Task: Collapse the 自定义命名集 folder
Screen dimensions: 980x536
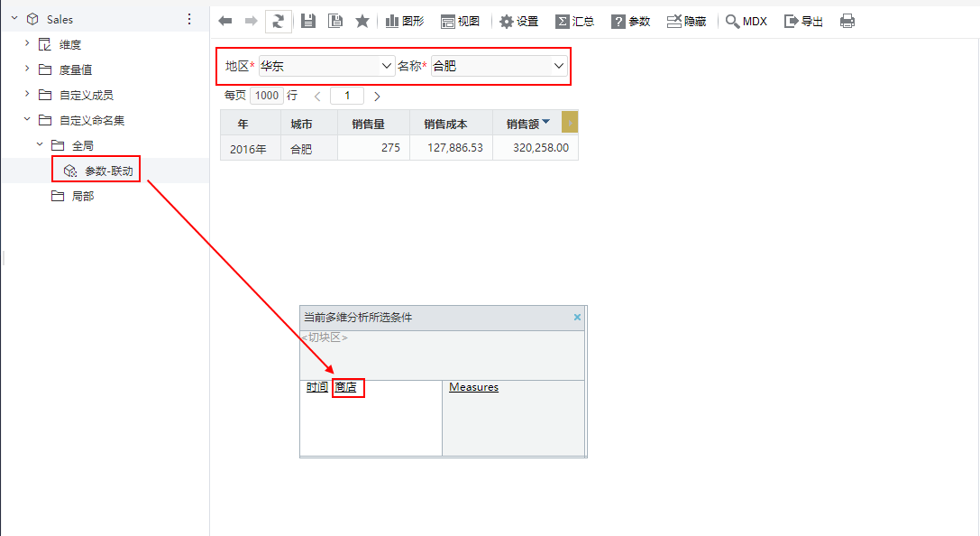Action: pos(27,119)
